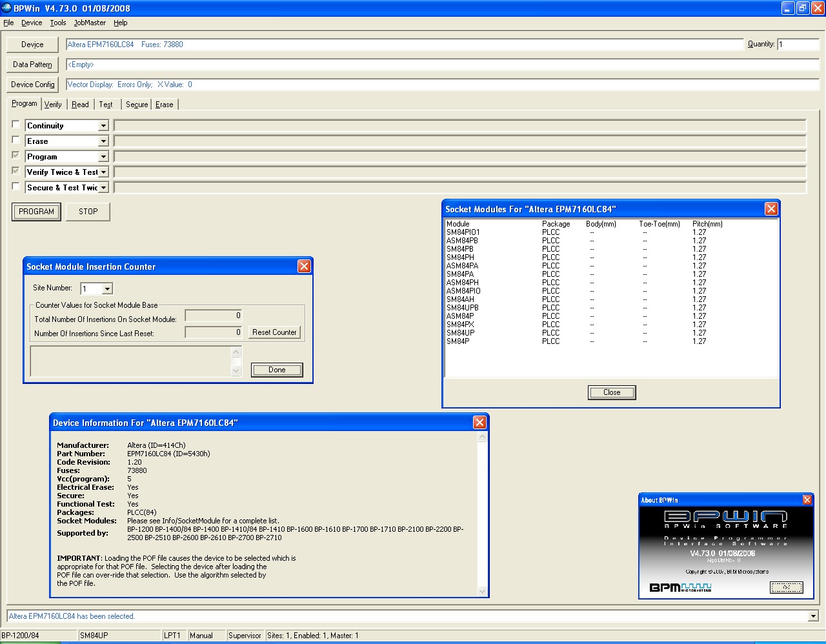The height and width of the screenshot is (644, 826).
Task: Switch to the Secure tab
Action: point(137,105)
